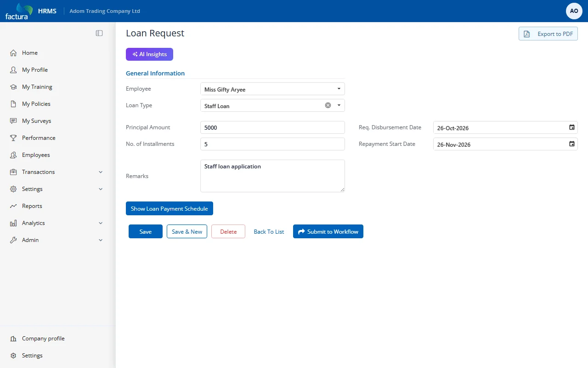
Task: Open the Repayment Start Date calendar picker
Action: click(572, 144)
